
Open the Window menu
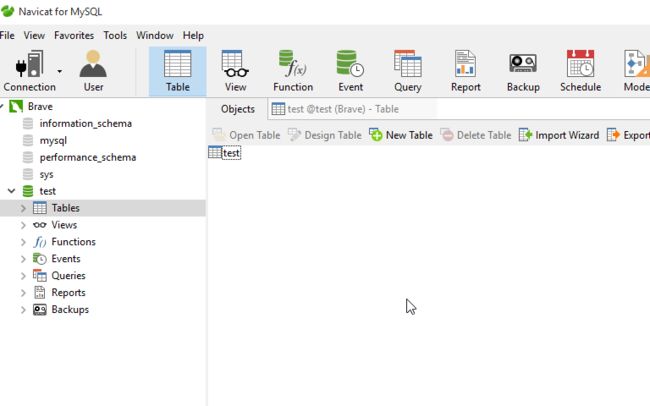click(155, 36)
